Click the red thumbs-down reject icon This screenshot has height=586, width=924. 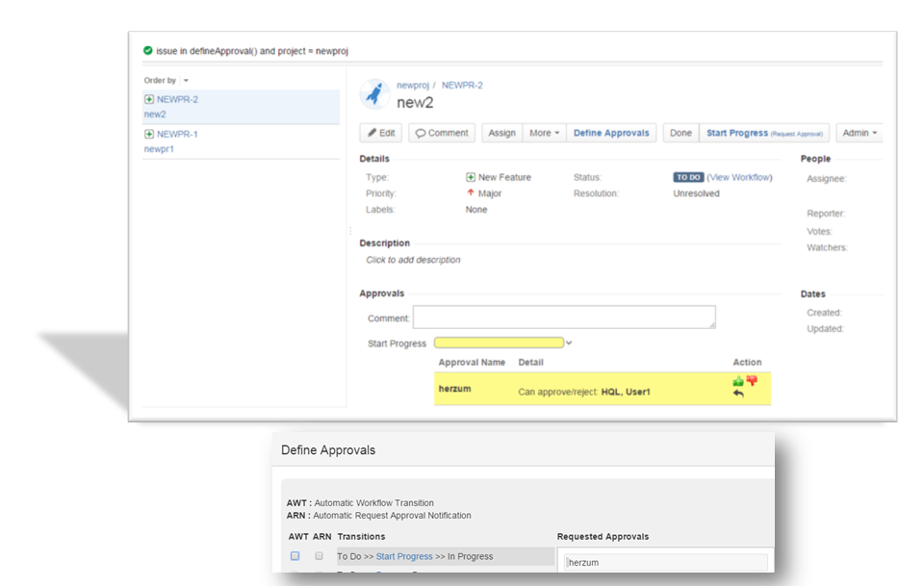point(752,381)
